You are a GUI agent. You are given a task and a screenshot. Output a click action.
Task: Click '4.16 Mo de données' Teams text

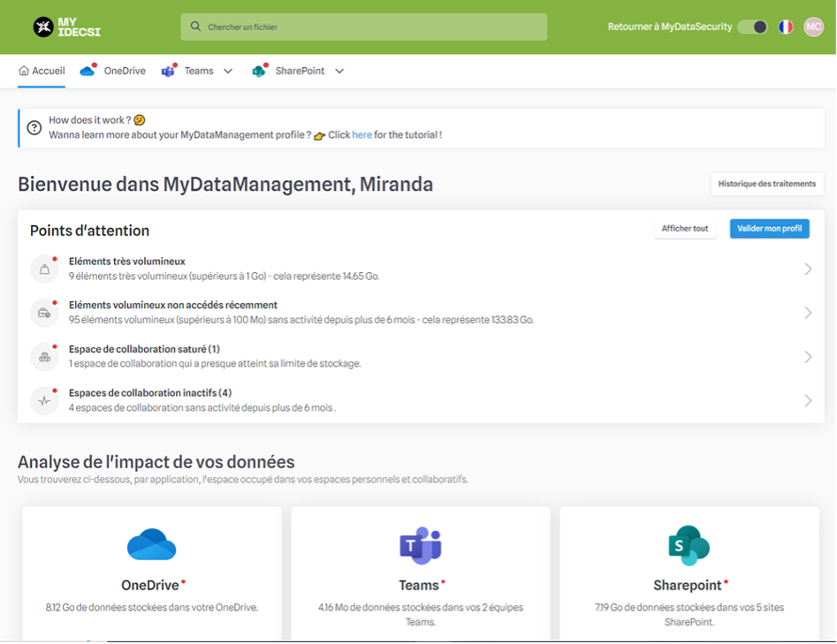pos(421,615)
